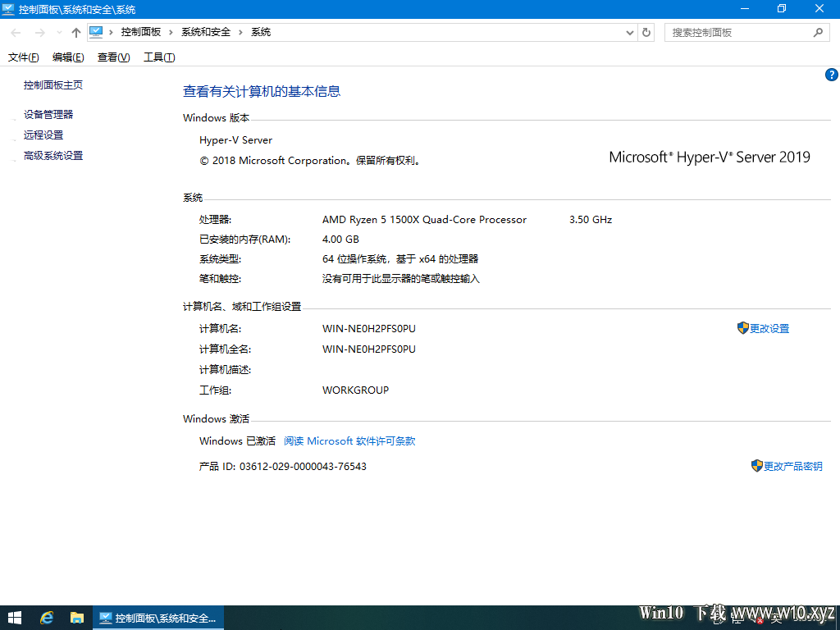Click window title bar system icon

(x=8, y=9)
